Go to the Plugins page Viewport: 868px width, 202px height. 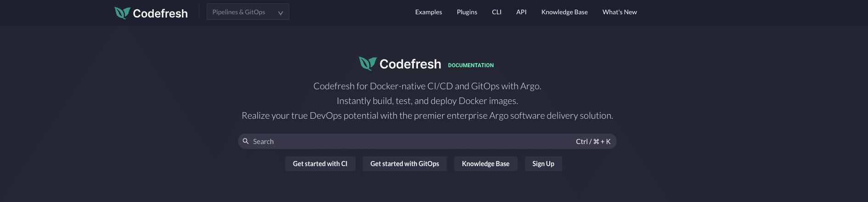[467, 12]
